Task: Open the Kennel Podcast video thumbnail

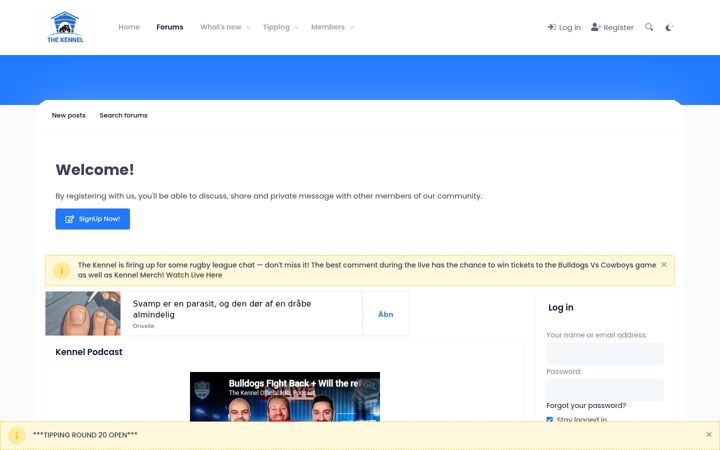Action: pyautogui.click(x=285, y=397)
